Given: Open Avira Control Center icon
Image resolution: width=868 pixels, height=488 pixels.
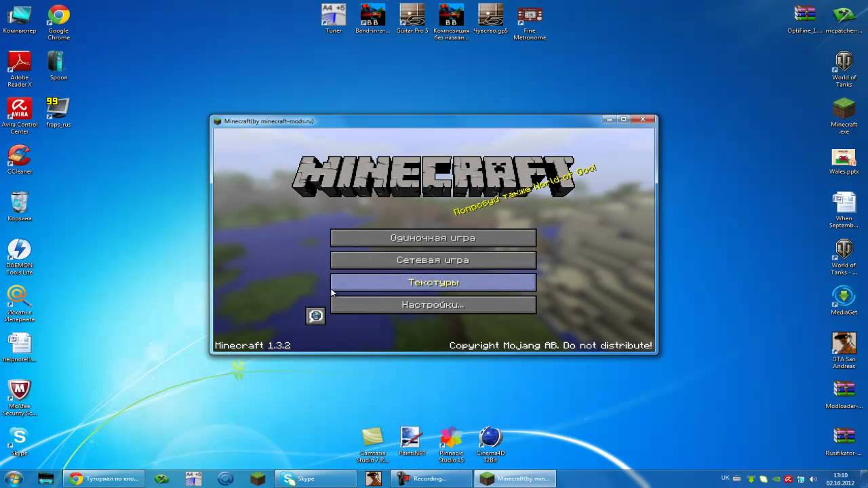Looking at the screenshot, I should 20,116.
